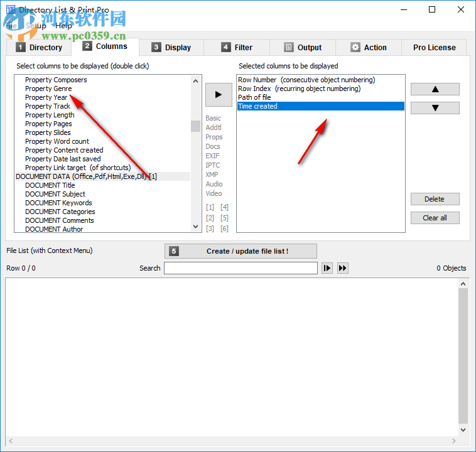Click file list vertical scrollbar down arrow
This screenshot has height=452, width=476.
[463, 430]
